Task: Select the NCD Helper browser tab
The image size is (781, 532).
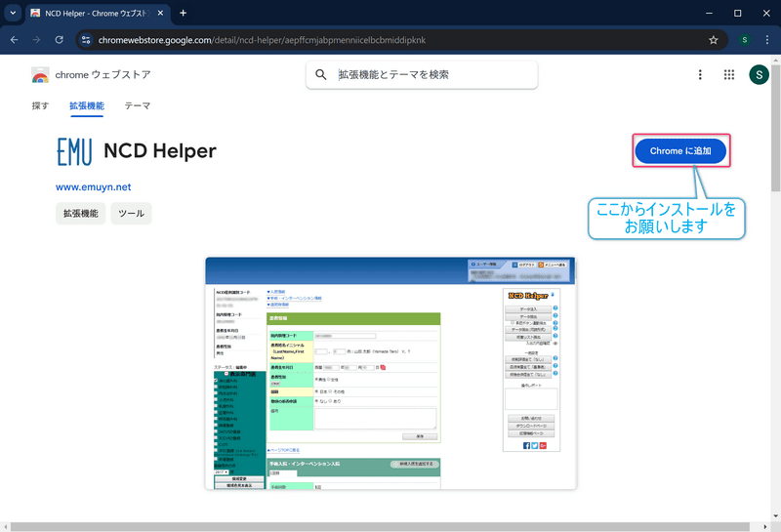Action: [98, 14]
